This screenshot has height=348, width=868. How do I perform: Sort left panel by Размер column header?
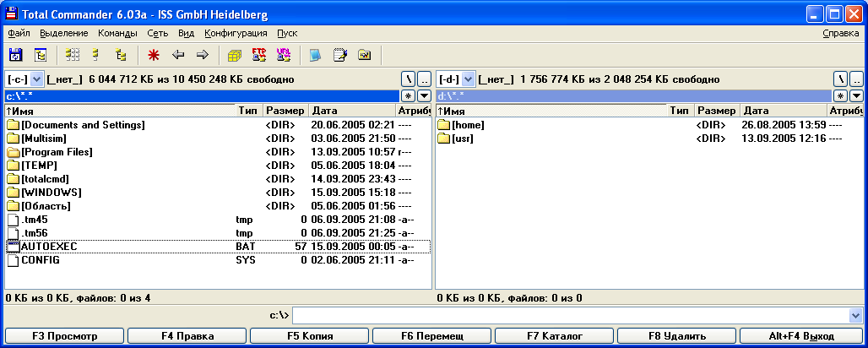(285, 111)
